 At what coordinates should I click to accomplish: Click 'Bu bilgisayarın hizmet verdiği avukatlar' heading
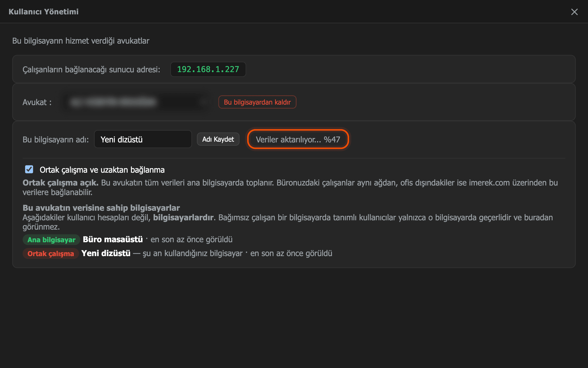(81, 41)
